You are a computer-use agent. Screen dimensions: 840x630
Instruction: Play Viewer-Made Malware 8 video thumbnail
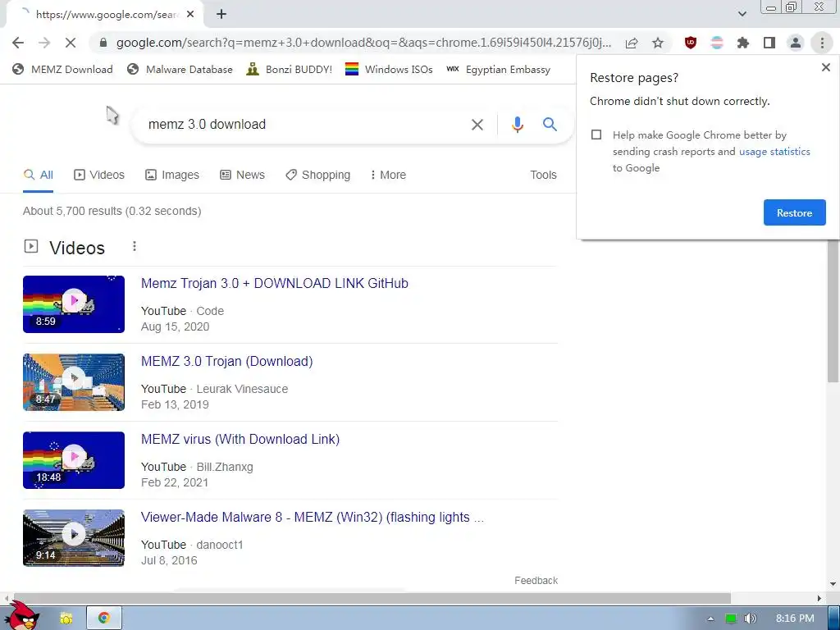pyautogui.click(x=74, y=538)
